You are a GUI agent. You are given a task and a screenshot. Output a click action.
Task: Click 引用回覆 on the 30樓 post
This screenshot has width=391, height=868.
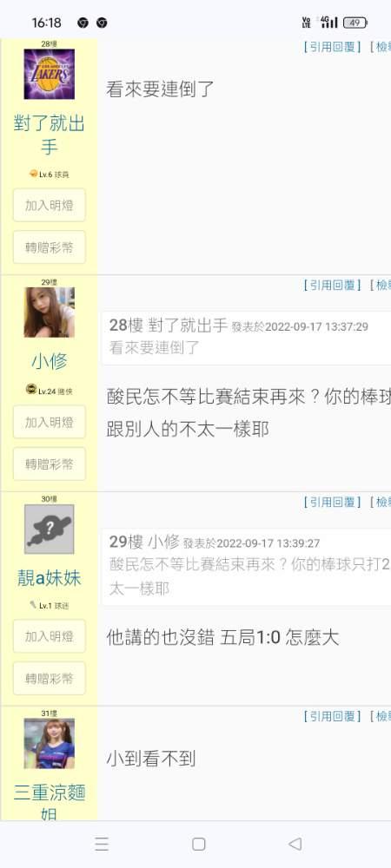(332, 502)
